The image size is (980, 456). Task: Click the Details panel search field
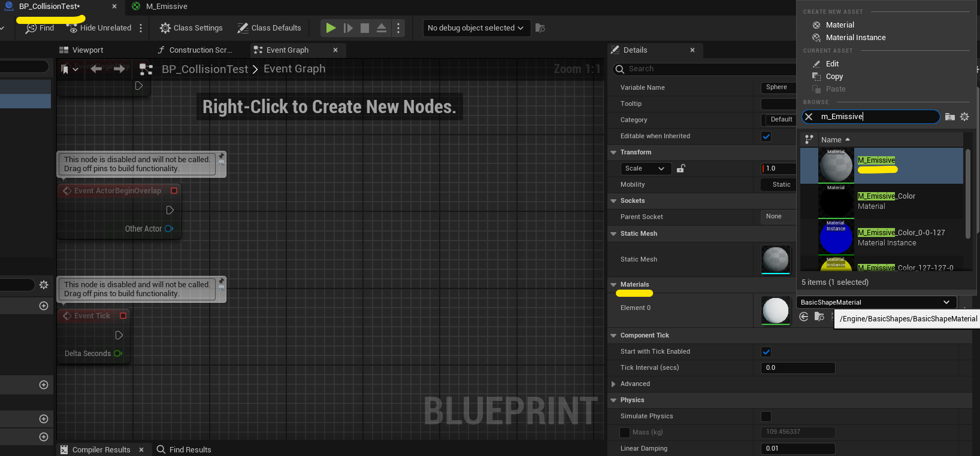click(704, 69)
